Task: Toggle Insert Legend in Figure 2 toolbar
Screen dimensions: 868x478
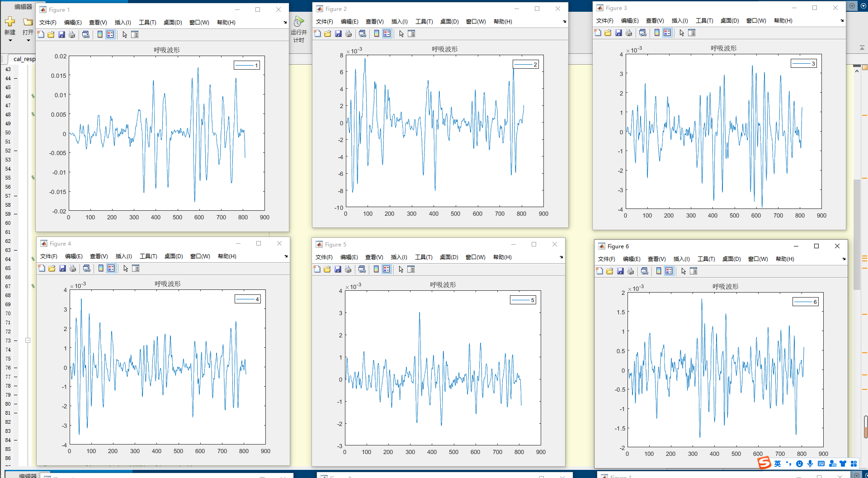Action: tap(387, 33)
